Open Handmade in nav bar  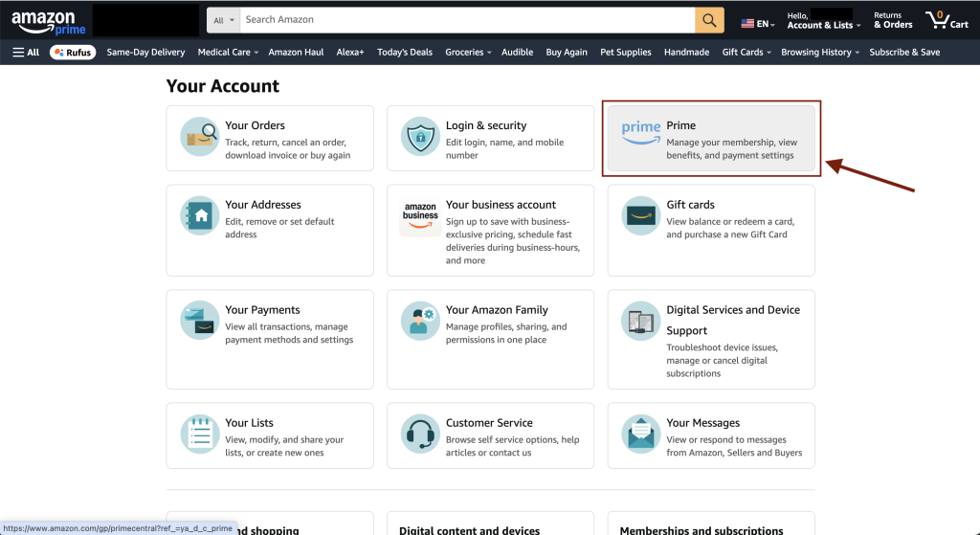pos(686,53)
